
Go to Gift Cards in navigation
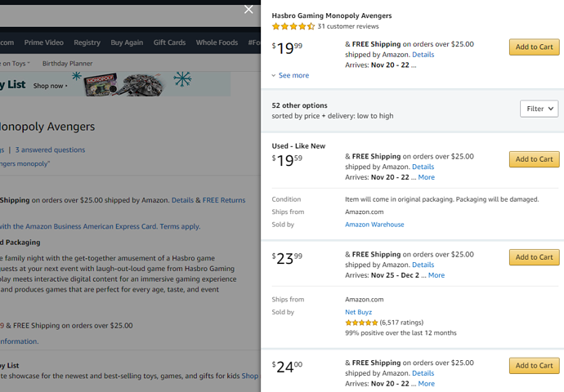pyautogui.click(x=169, y=42)
